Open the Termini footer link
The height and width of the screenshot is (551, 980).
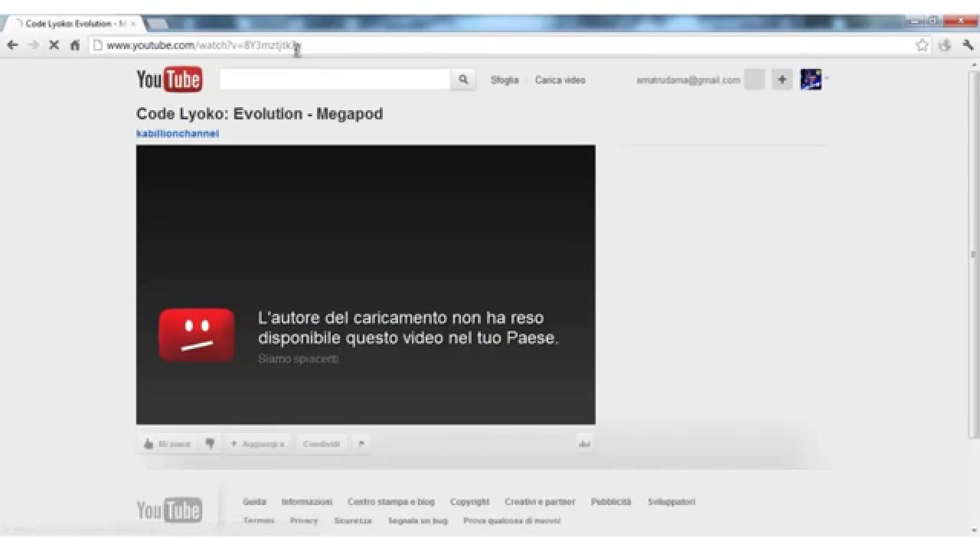[259, 520]
